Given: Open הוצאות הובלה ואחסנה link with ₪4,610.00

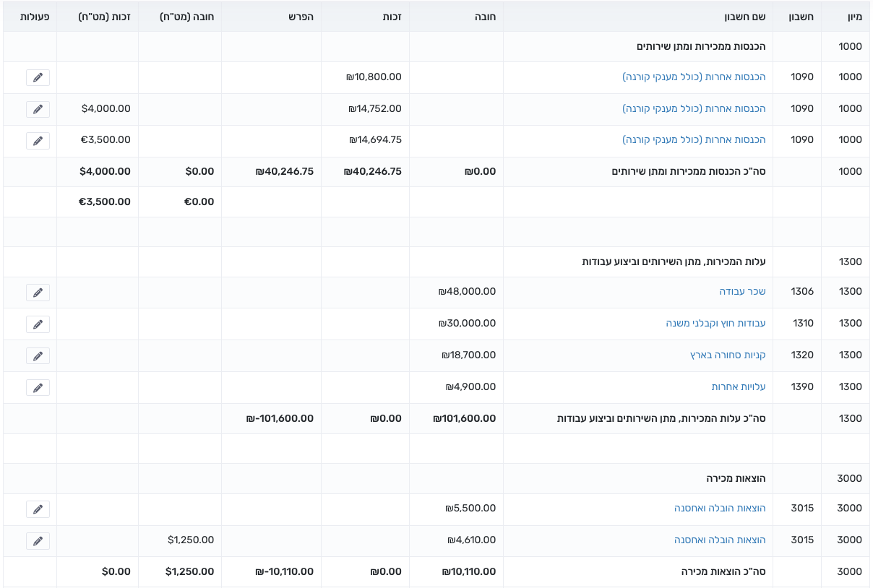Looking at the screenshot, I should pyautogui.click(x=720, y=540).
